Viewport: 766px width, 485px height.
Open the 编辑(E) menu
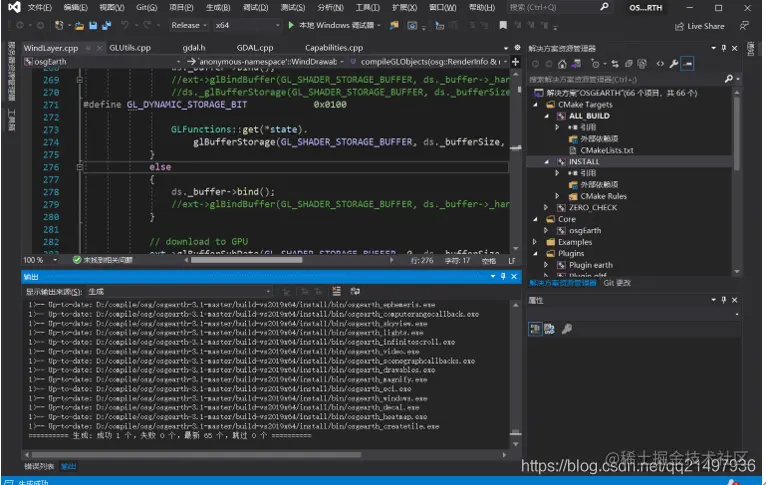point(75,7)
